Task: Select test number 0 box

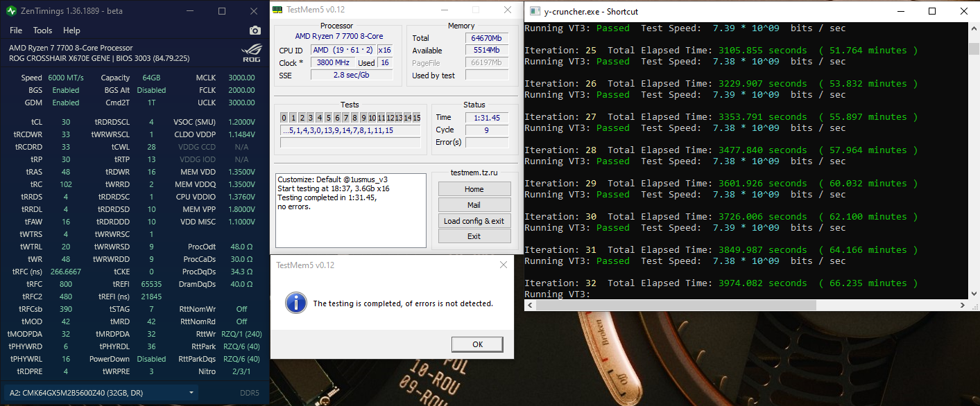Action: [x=284, y=118]
